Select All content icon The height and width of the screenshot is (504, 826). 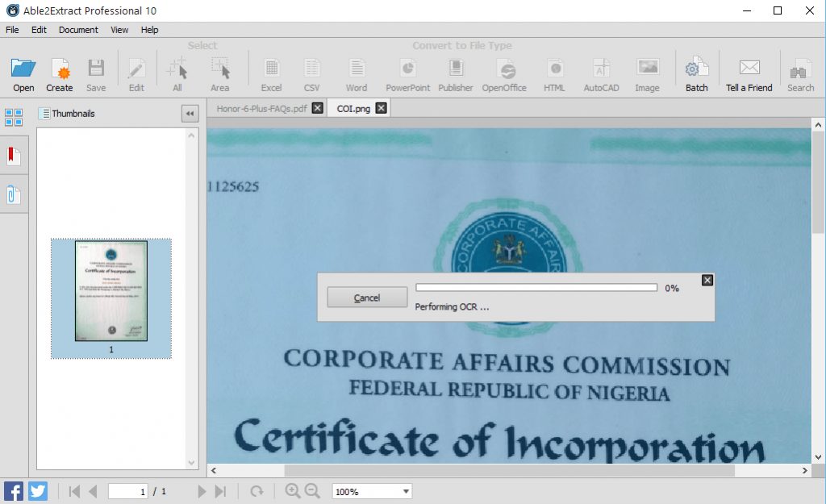click(x=177, y=68)
